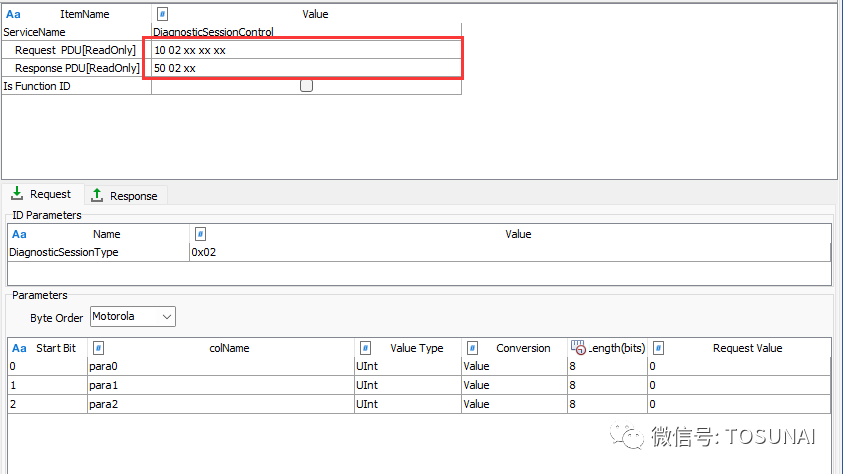The height and width of the screenshot is (474, 843).
Task: Click the Aa icon beside Start Bit header
Action: click(x=19, y=348)
